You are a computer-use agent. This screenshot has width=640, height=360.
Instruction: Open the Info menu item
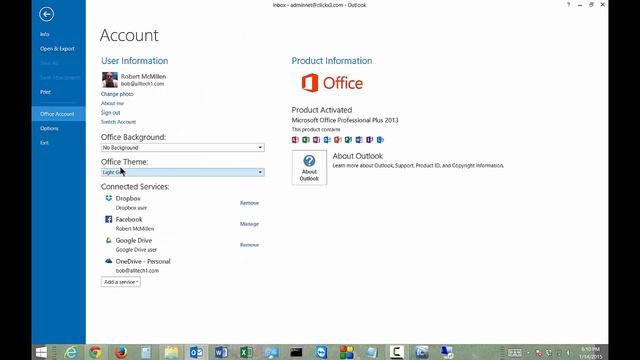coord(45,34)
